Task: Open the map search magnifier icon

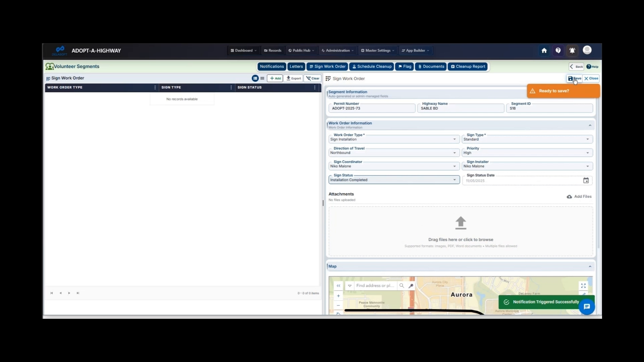Action: 401,286
